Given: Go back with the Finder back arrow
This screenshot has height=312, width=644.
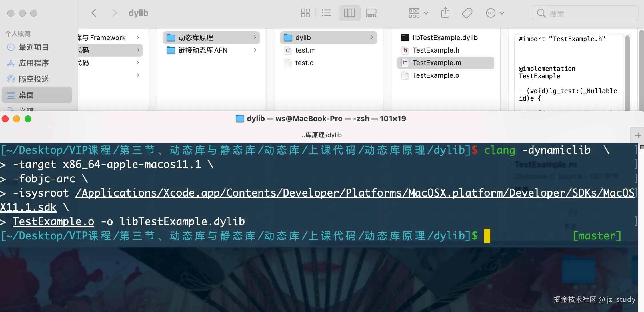Looking at the screenshot, I should coord(94,13).
